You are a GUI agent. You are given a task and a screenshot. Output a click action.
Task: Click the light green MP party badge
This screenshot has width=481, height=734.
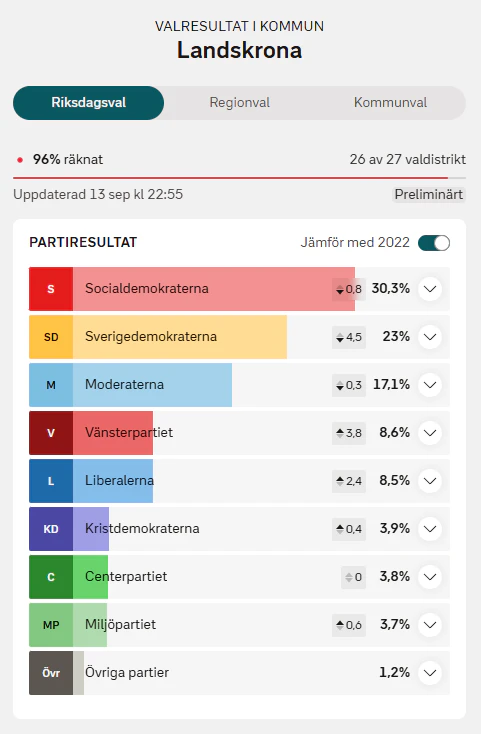tap(51, 625)
